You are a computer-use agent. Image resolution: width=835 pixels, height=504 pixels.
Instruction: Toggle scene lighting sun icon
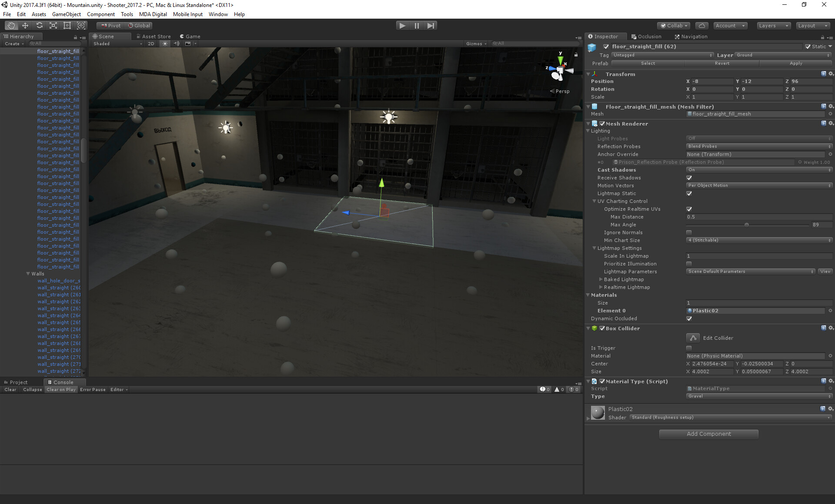pyautogui.click(x=165, y=43)
